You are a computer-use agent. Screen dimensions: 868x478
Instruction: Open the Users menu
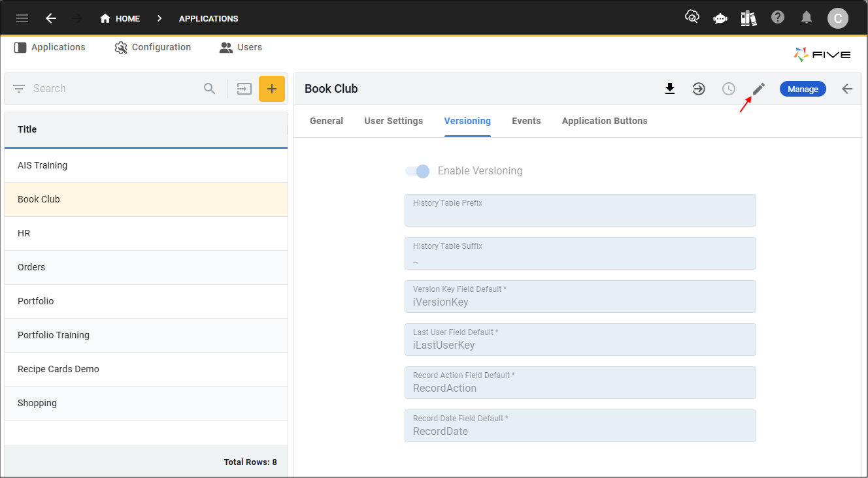pos(241,47)
